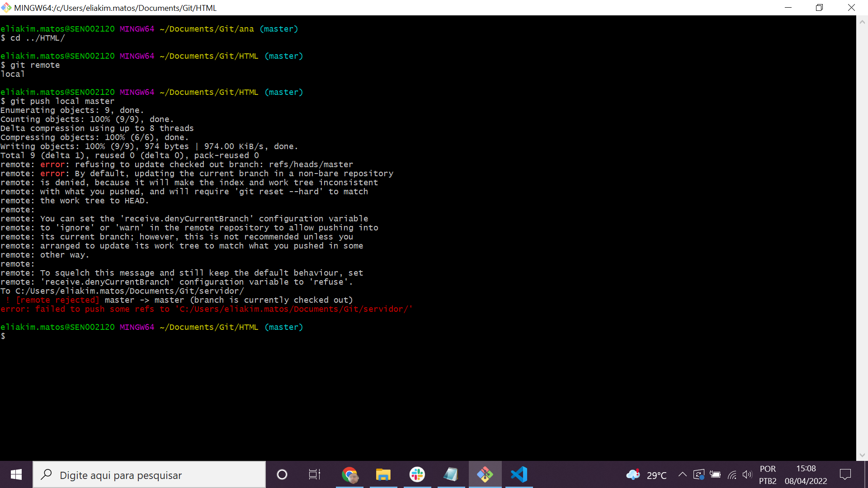Open File Explorer from the taskbar

(x=383, y=474)
